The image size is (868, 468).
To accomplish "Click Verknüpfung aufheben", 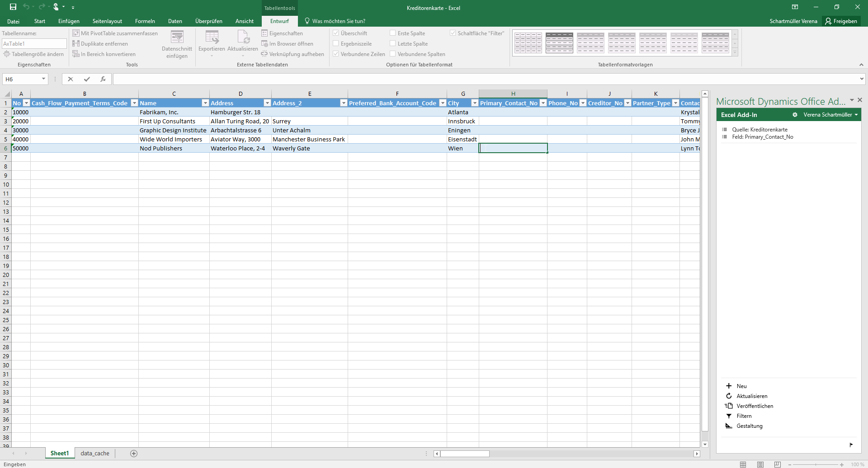I will (292, 54).
